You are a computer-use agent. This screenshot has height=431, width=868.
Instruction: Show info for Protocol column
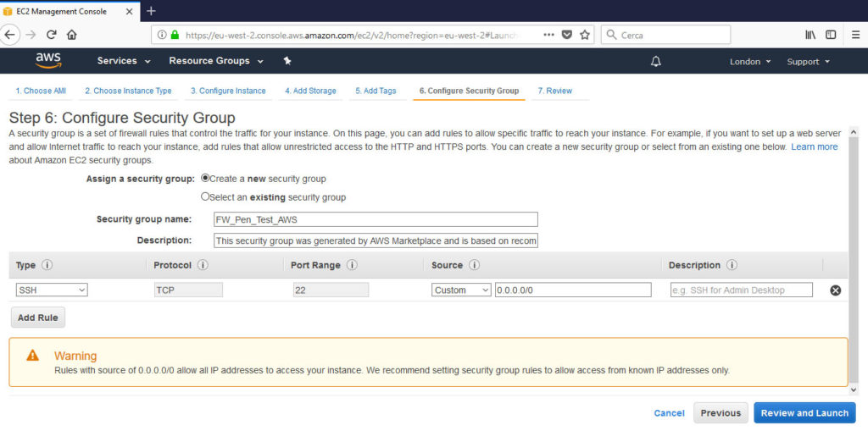[203, 265]
